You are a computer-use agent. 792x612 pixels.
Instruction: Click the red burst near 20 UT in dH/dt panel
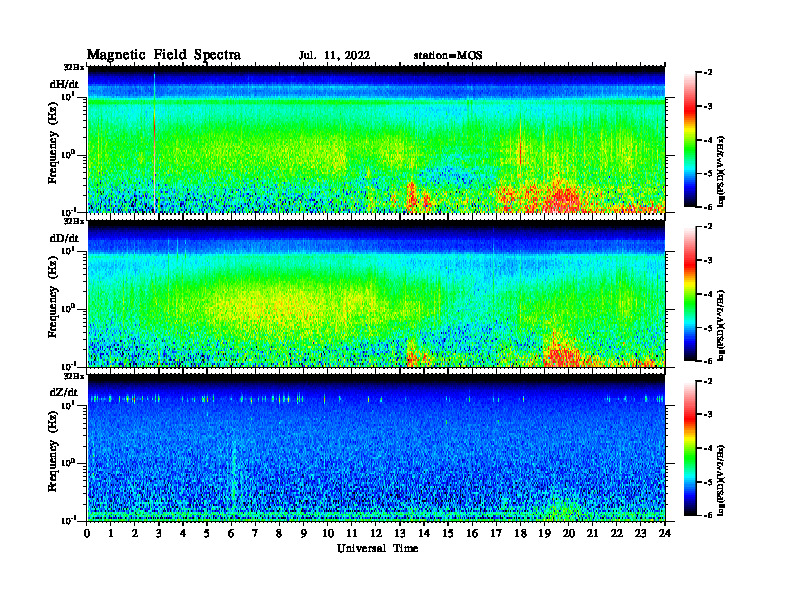click(x=563, y=198)
